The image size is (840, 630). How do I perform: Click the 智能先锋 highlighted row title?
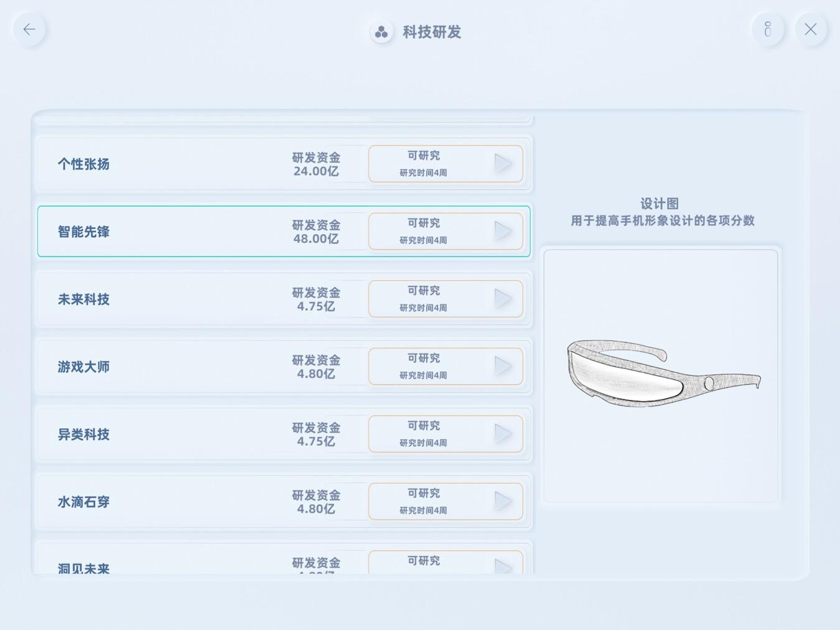pos(83,232)
